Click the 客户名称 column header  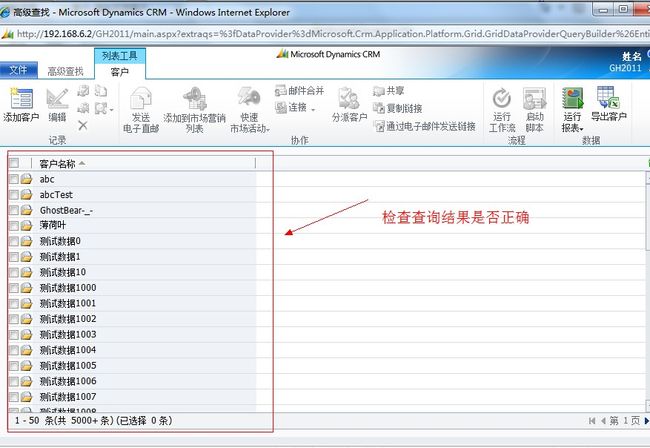143,164
